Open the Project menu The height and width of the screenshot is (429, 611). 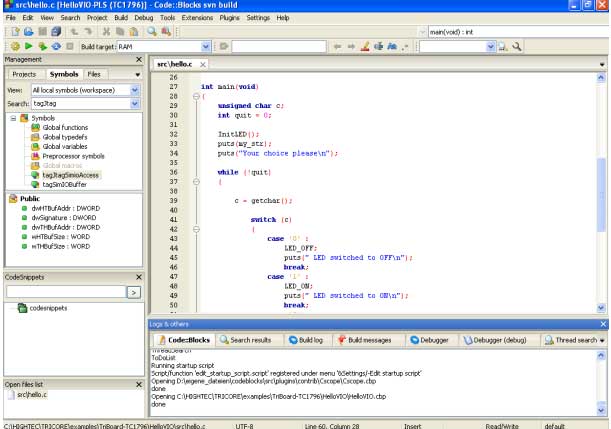tap(97, 18)
